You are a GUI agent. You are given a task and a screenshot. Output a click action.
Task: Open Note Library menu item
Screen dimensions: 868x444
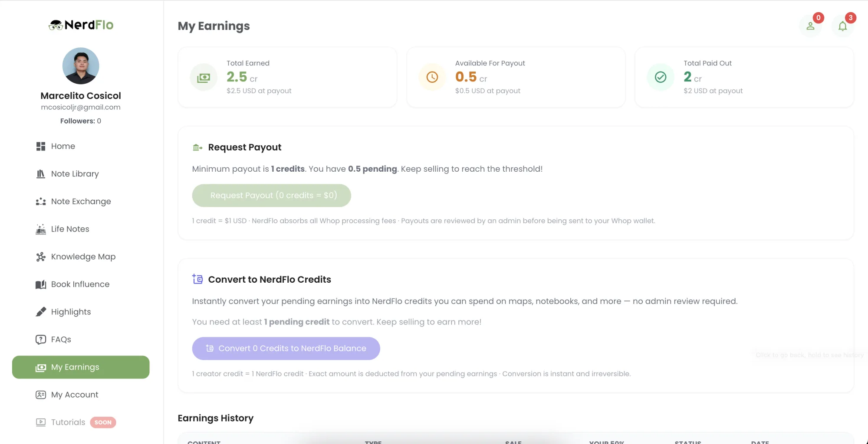81,174
